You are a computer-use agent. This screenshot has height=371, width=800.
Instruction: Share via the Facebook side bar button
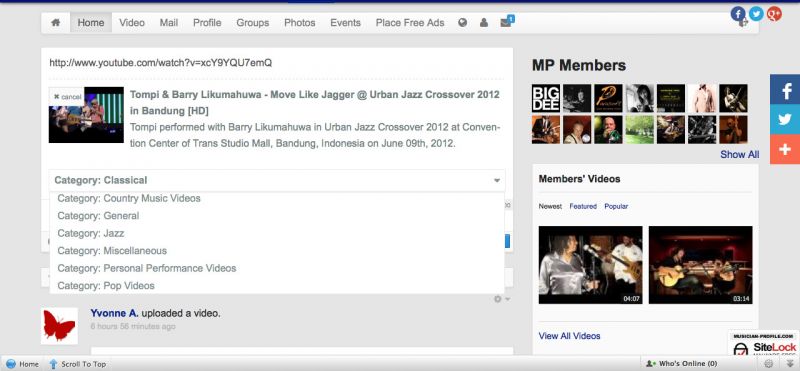pyautogui.click(x=785, y=90)
